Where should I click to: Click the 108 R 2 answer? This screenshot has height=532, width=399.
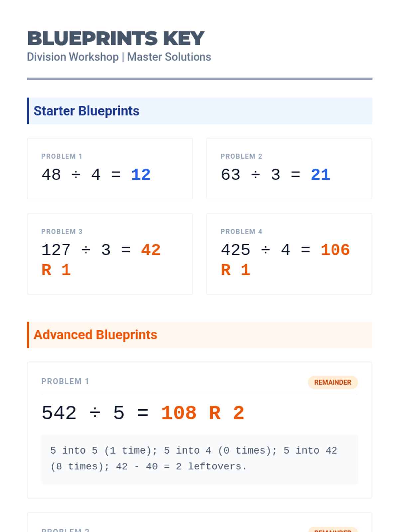coord(203,413)
